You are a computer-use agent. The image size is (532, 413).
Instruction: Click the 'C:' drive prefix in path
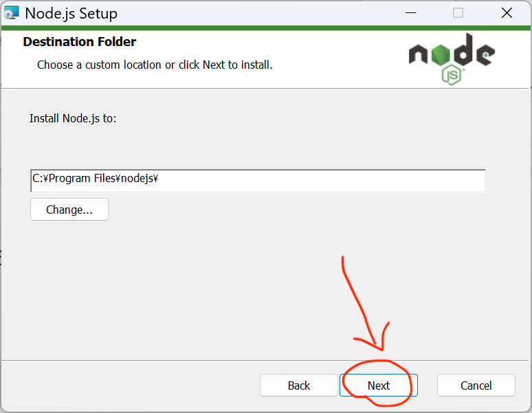[x=37, y=179]
